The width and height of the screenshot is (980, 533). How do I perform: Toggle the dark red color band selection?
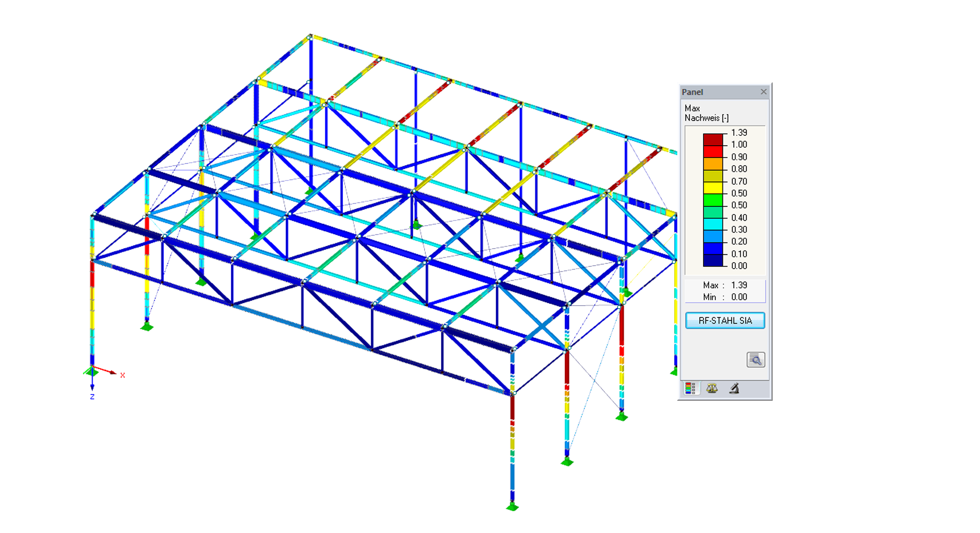point(712,138)
